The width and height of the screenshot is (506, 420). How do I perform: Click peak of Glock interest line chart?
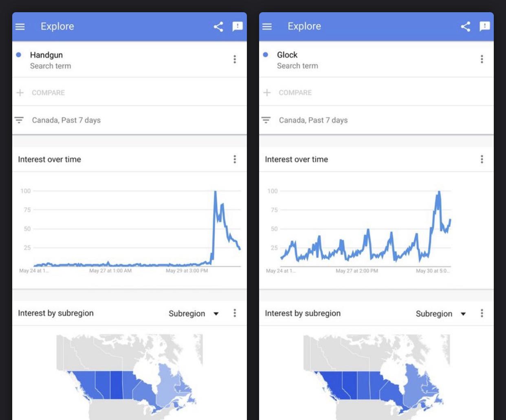(x=439, y=192)
